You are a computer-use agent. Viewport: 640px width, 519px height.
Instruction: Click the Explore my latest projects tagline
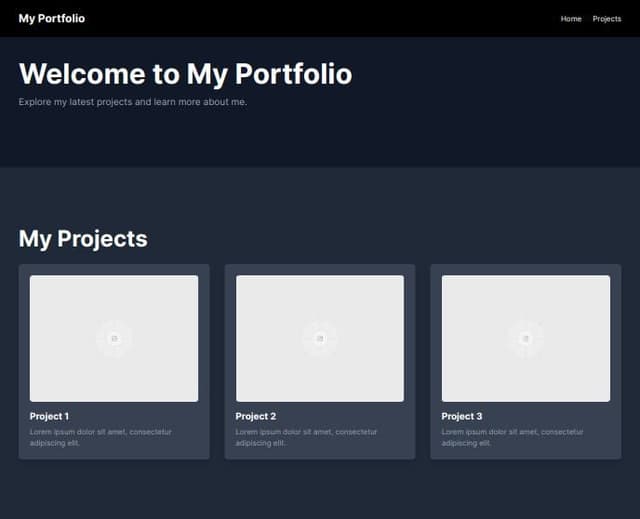[x=133, y=102]
